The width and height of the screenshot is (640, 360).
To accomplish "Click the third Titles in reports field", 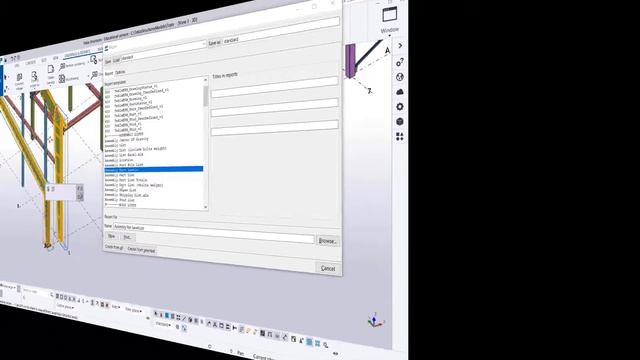I will 274,128.
